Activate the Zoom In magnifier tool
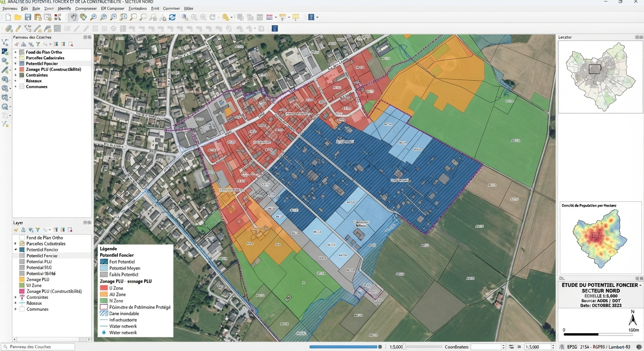 click(x=93, y=17)
